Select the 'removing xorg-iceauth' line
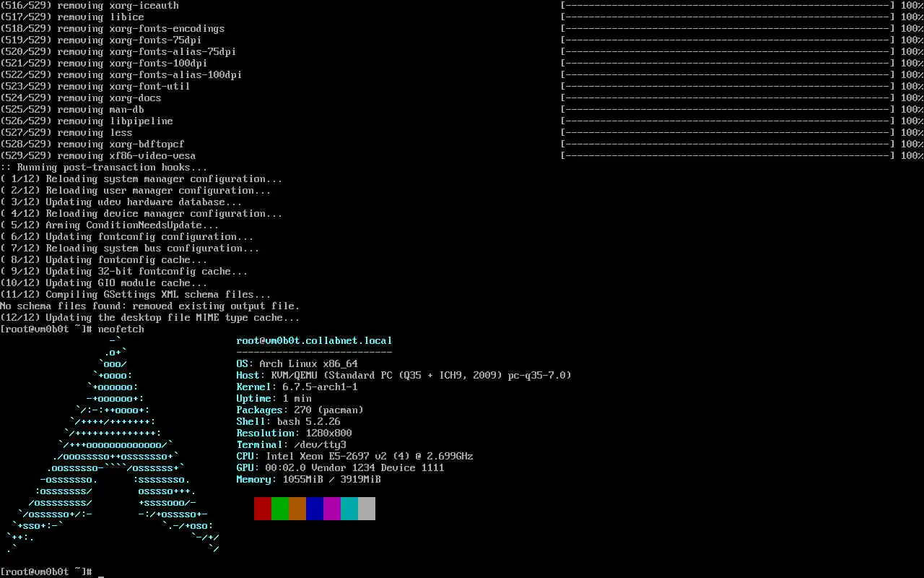The image size is (924, 578). coord(90,6)
